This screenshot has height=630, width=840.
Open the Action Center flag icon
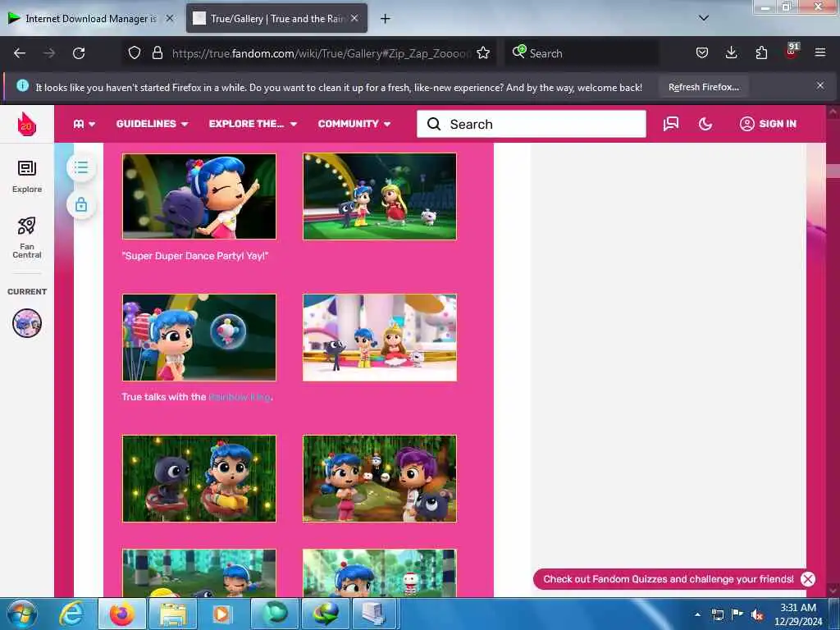tap(737, 614)
